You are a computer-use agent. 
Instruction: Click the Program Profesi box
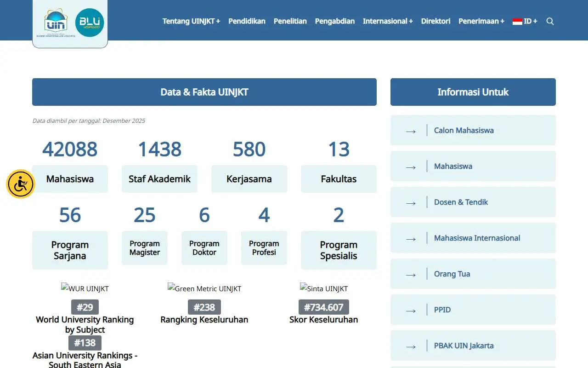pyautogui.click(x=264, y=248)
